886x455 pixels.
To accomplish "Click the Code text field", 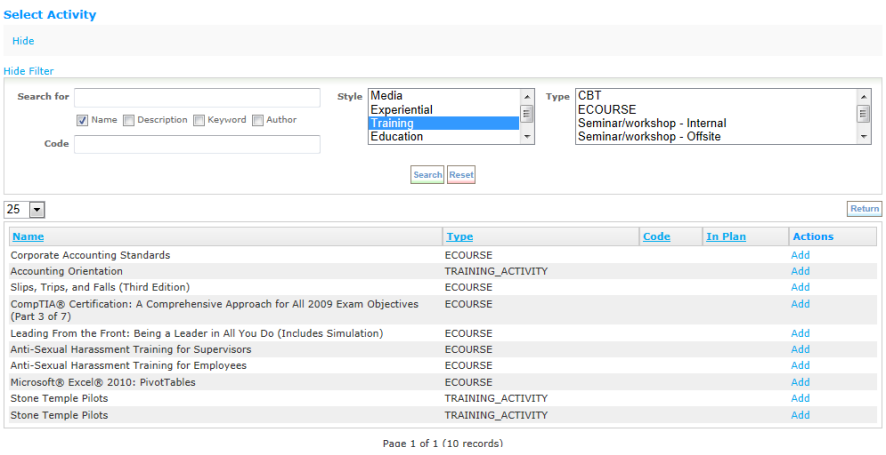I will (197, 144).
